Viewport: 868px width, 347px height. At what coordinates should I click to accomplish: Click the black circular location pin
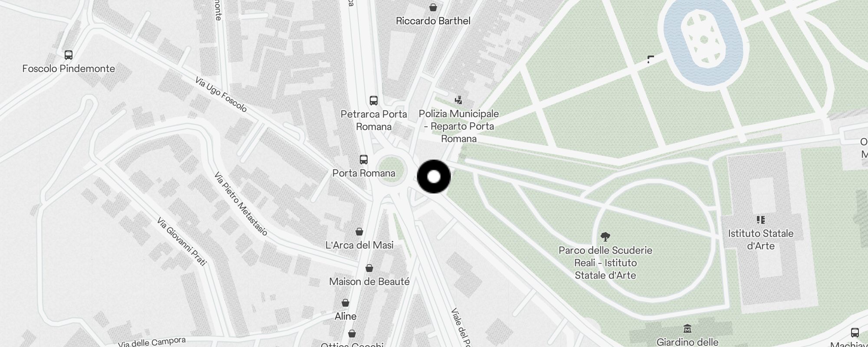point(434,177)
